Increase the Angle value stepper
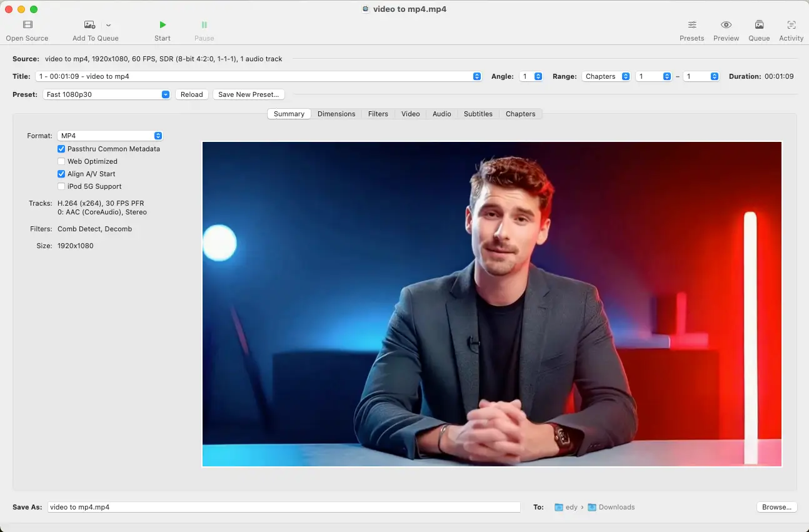Image resolution: width=809 pixels, height=532 pixels. (540, 74)
